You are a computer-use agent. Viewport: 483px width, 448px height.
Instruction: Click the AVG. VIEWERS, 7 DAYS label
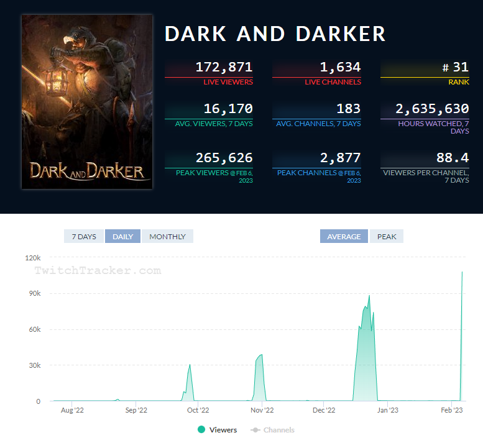214,124
